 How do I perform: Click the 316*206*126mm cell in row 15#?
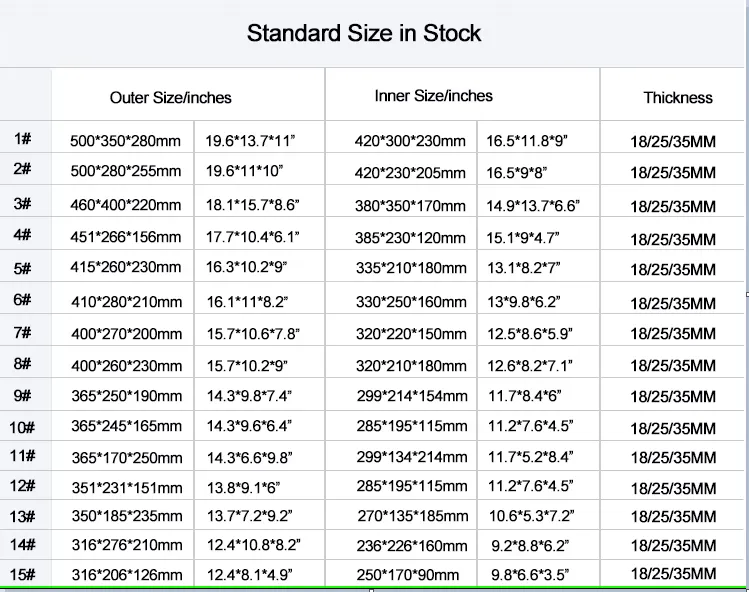123,573
